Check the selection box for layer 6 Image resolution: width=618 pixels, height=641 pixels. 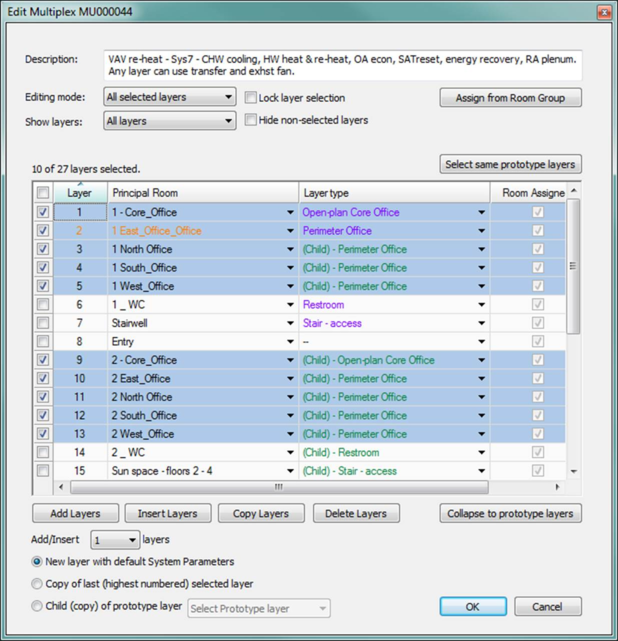click(42, 304)
